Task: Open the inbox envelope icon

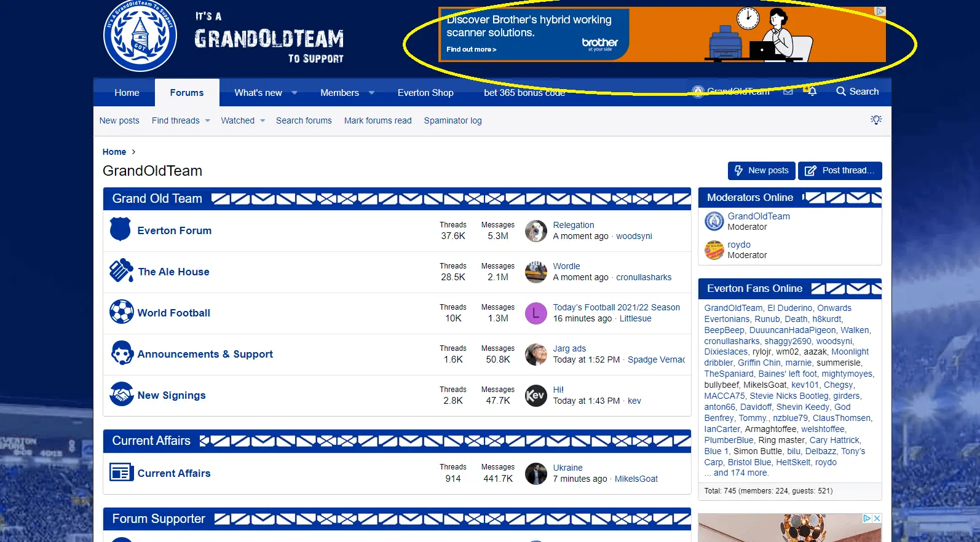Action: point(788,92)
